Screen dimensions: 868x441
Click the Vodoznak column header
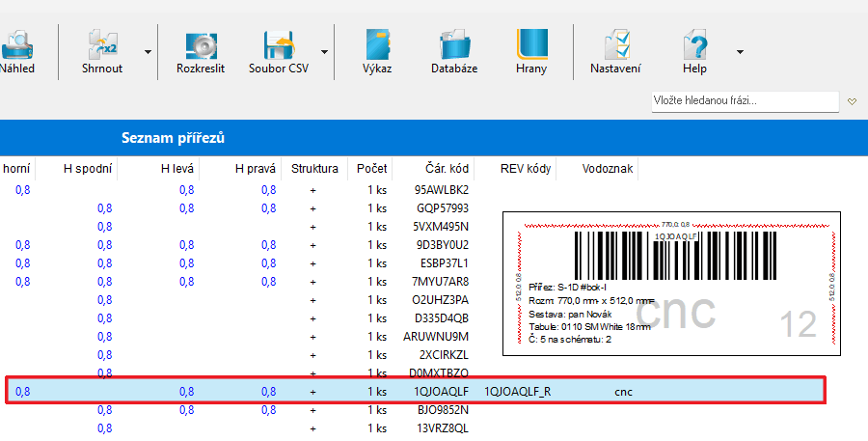(608, 169)
